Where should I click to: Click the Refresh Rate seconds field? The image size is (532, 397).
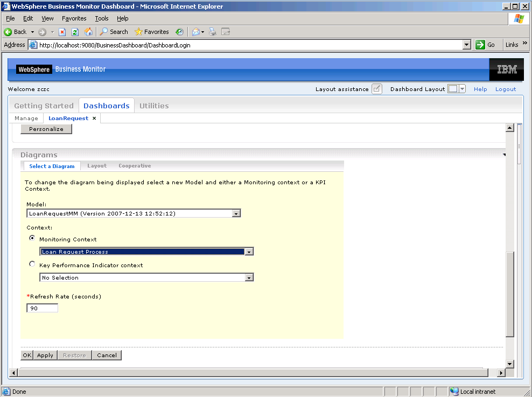click(42, 308)
